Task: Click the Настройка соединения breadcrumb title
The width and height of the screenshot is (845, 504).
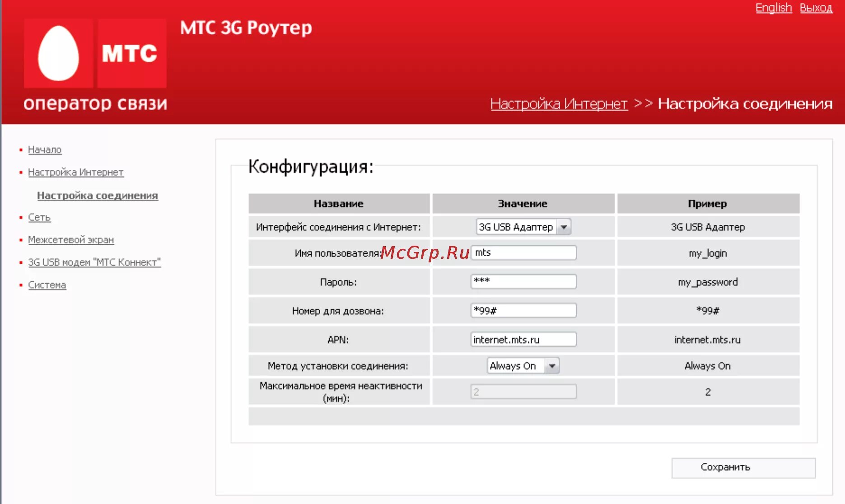Action: [x=745, y=104]
